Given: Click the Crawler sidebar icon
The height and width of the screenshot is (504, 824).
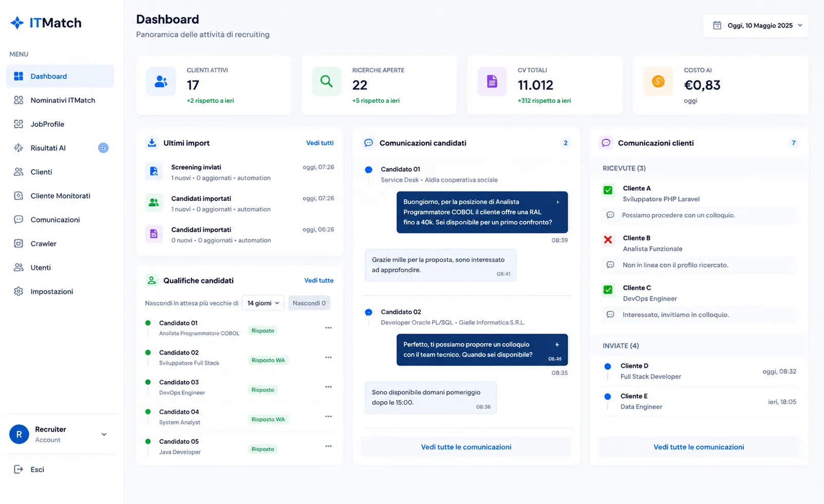Looking at the screenshot, I should [18, 244].
